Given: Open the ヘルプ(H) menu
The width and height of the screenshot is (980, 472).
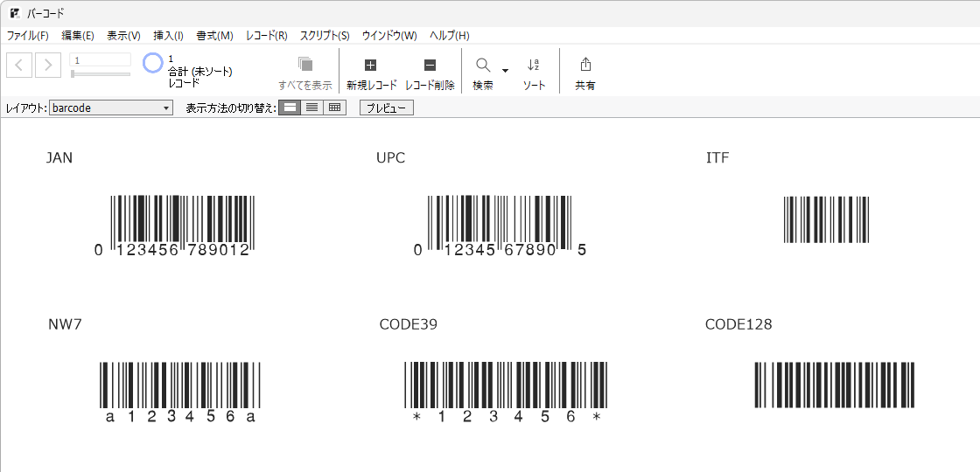Looking at the screenshot, I should (450, 36).
